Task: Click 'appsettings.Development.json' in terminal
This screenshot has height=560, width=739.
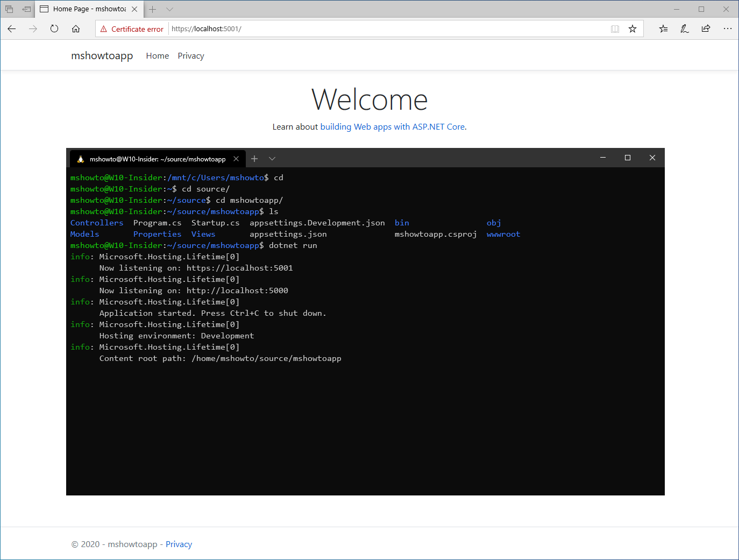Action: pyautogui.click(x=317, y=223)
